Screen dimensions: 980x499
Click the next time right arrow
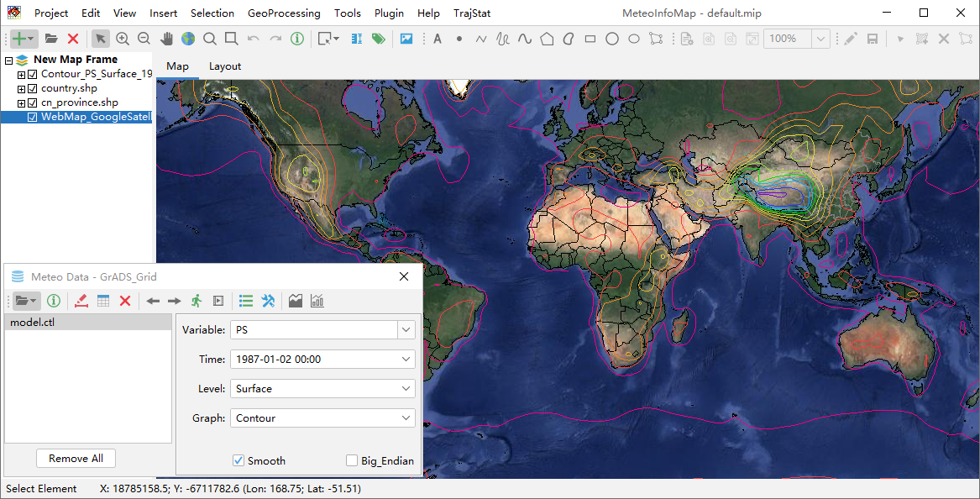click(174, 301)
